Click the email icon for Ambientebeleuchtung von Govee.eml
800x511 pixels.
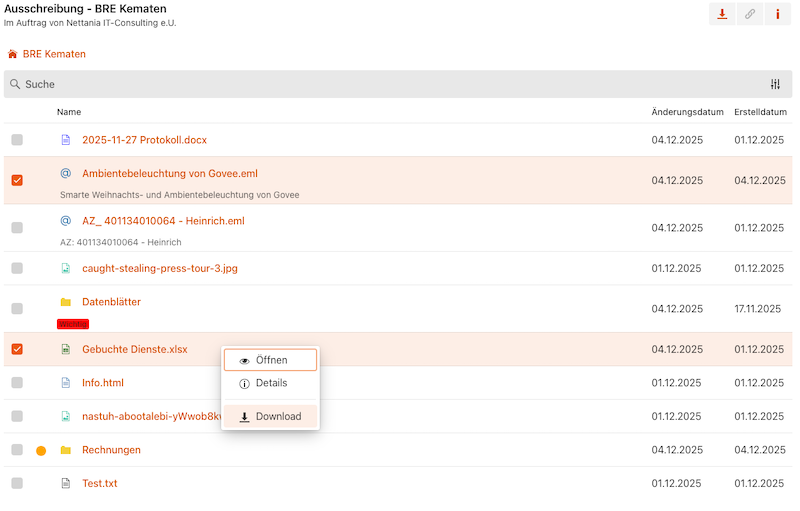(x=66, y=173)
